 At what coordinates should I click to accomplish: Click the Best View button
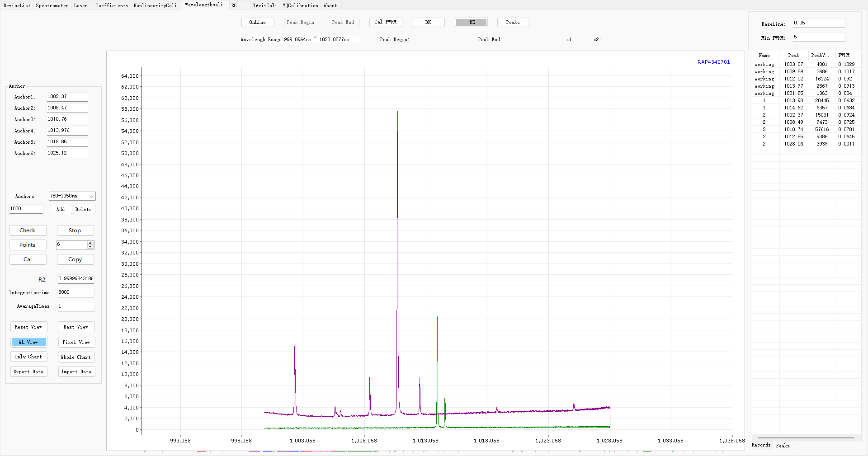pyautogui.click(x=76, y=327)
